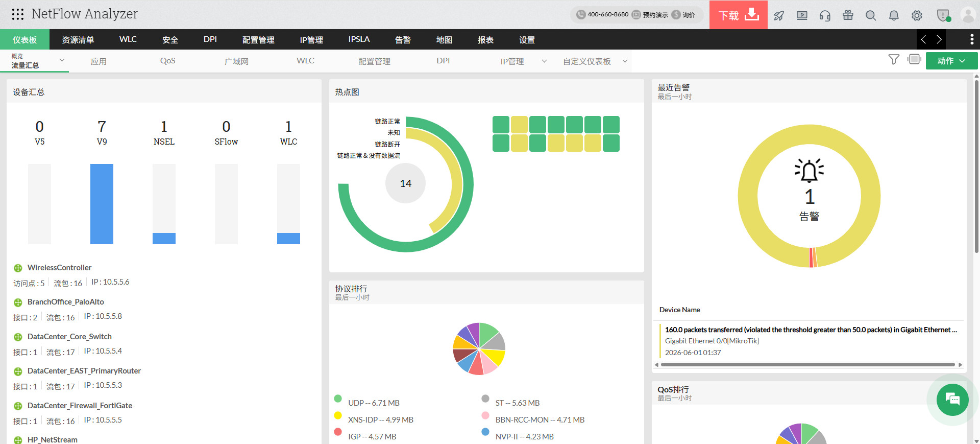Viewport: 980px width, 444px height.
Task: Switch to the QoS tab
Action: 167,61
